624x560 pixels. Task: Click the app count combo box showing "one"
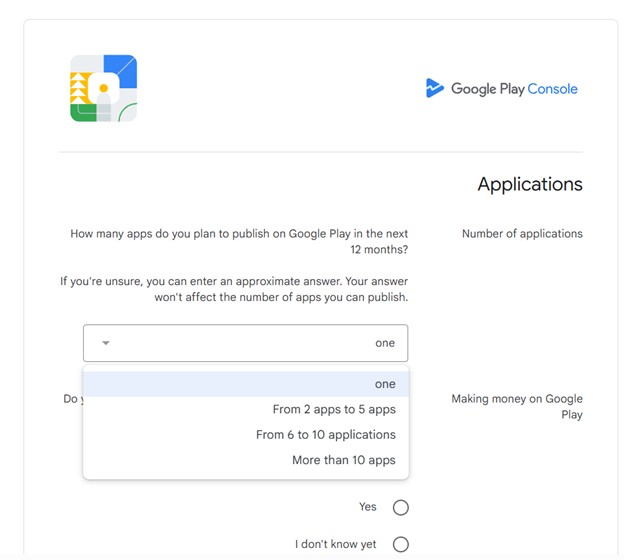pyautogui.click(x=245, y=343)
